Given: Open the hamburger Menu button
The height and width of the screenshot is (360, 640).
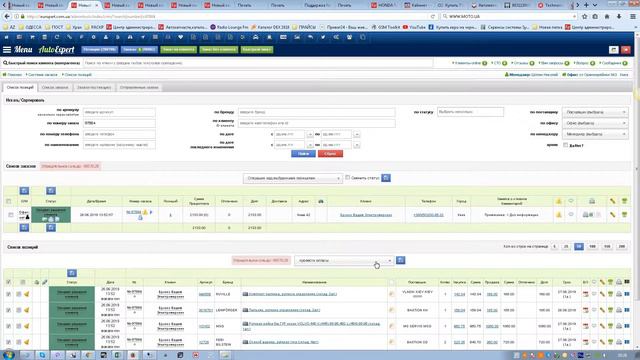Looking at the screenshot, I should [7, 49].
